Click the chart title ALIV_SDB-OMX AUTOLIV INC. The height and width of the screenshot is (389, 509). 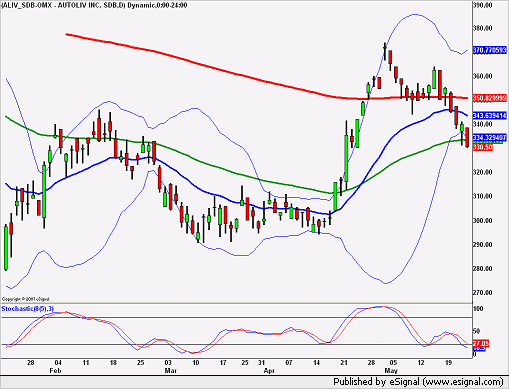(x=94, y=5)
